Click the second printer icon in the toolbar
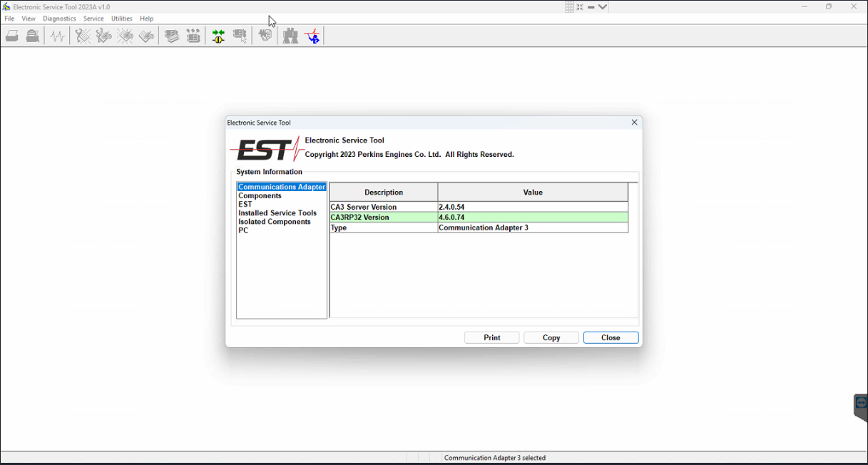This screenshot has height=465, width=868. [33, 36]
